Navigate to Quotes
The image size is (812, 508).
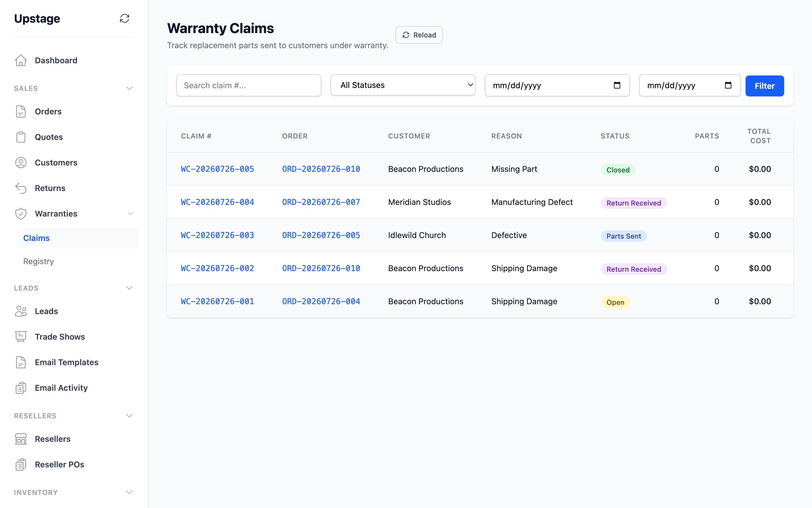(x=49, y=137)
